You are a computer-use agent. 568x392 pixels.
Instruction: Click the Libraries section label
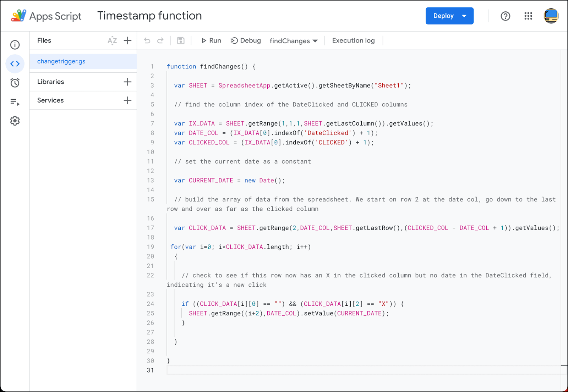51,82
